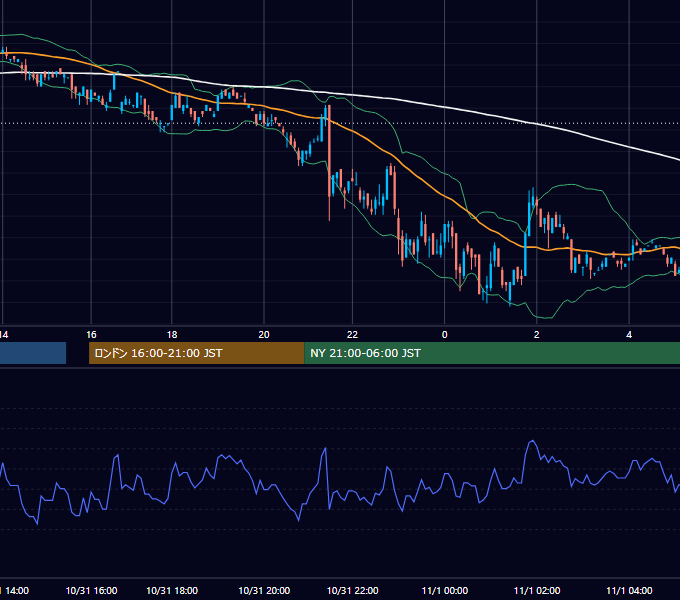
Task: Click the 10/31 20:00 date label
Action: (264, 590)
